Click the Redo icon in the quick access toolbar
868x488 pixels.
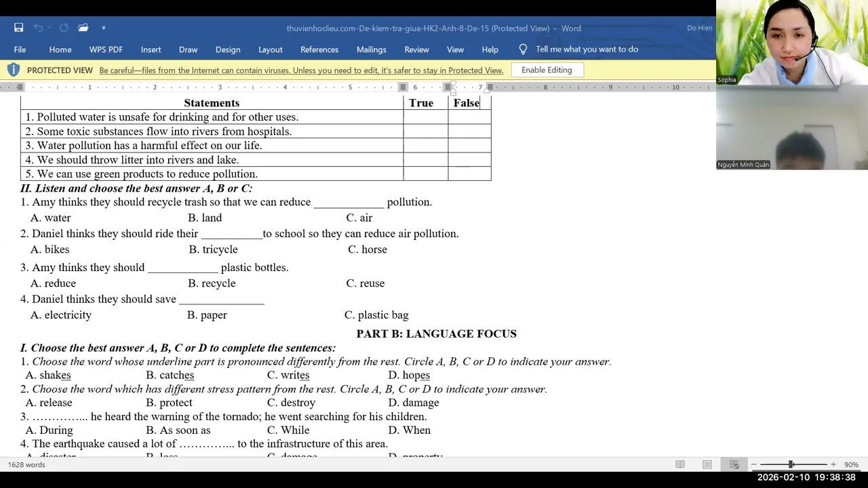(64, 28)
